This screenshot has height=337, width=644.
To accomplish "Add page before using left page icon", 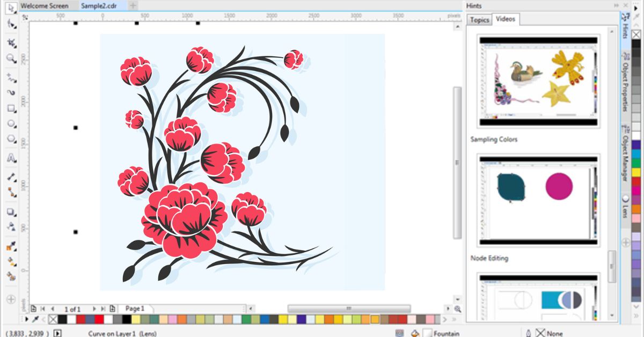I will [x=34, y=309].
